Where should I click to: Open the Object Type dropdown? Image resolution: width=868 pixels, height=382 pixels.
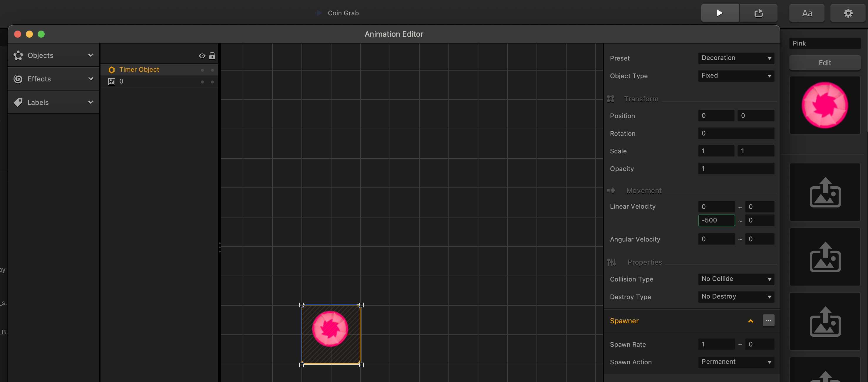click(x=736, y=76)
